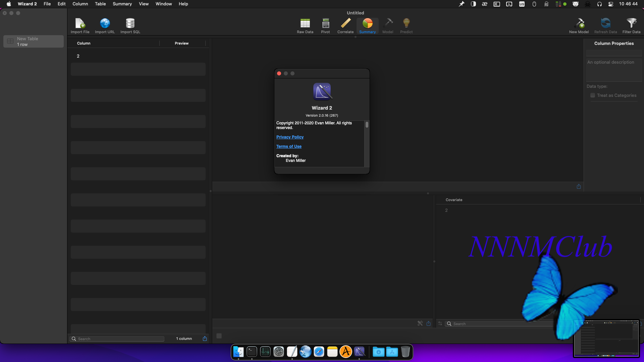Open the View menu
The width and height of the screenshot is (644, 362).
click(x=144, y=4)
